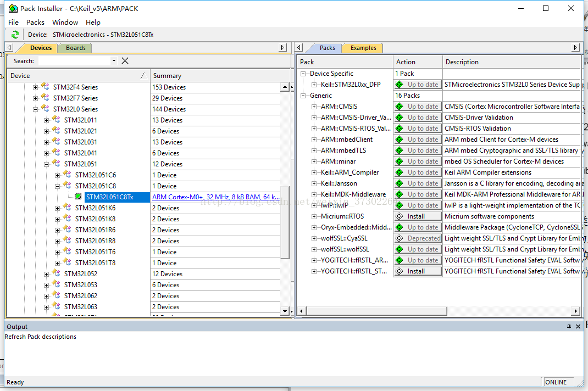
Task: Click the STM32L051K6 device icon
Action: coord(67,208)
